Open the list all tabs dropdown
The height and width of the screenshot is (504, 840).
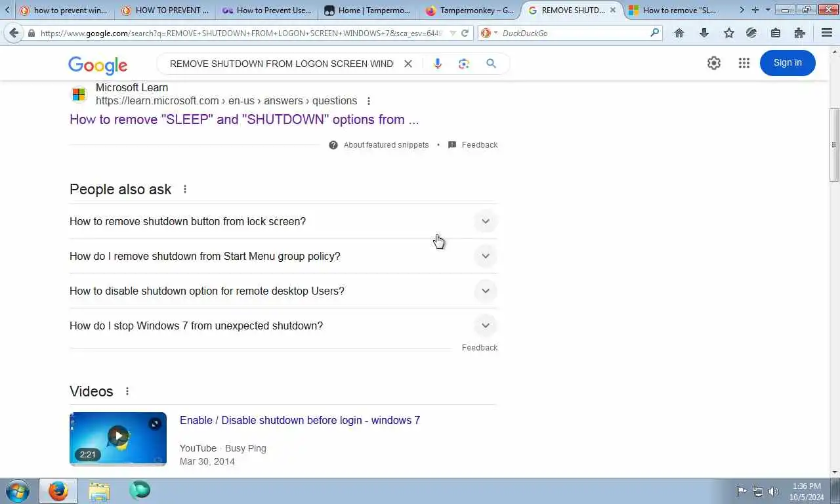[x=768, y=10]
